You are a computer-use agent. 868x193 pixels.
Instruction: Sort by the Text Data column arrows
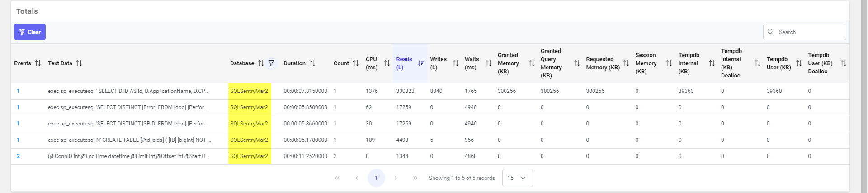pyautogui.click(x=79, y=63)
